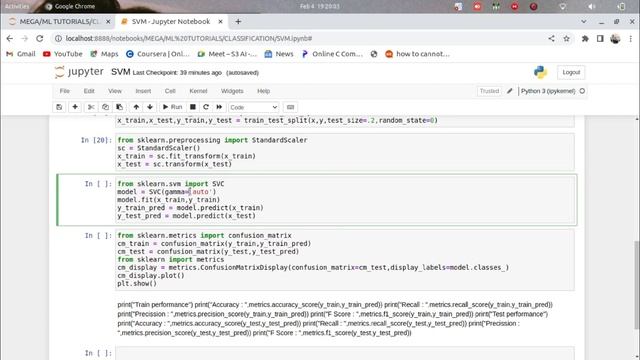Open 'how to cannot...' bookmark
This screenshot has height=360, width=640.
418,54
